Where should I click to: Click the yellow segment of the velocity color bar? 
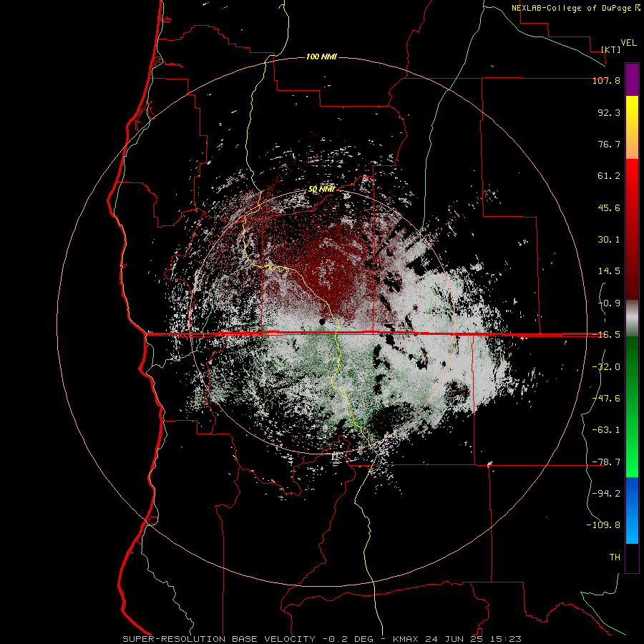click(632, 127)
